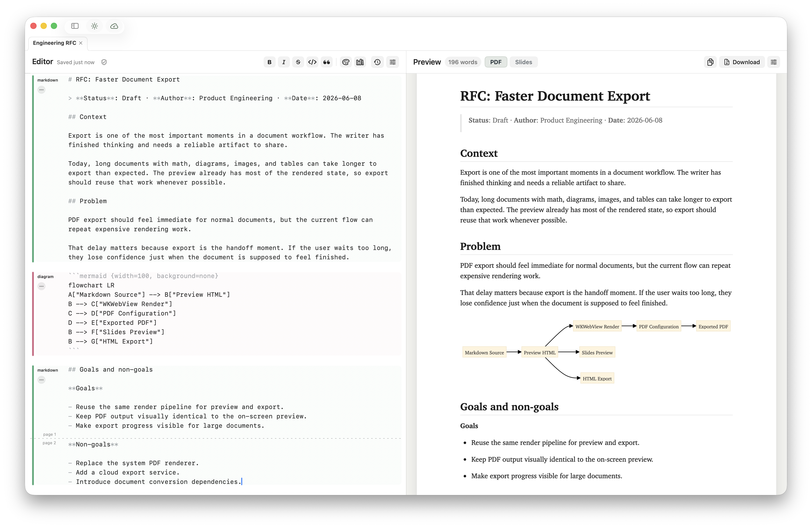The image size is (812, 528).
Task: Click the 'Editor' panel title
Action: click(43, 62)
